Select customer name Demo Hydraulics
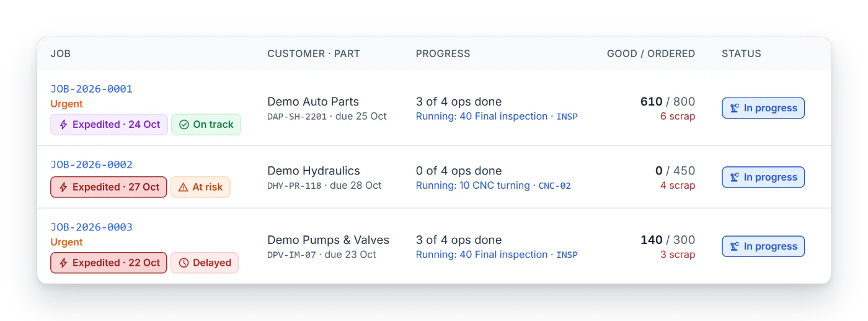This screenshot has width=868, height=321. 314,171
